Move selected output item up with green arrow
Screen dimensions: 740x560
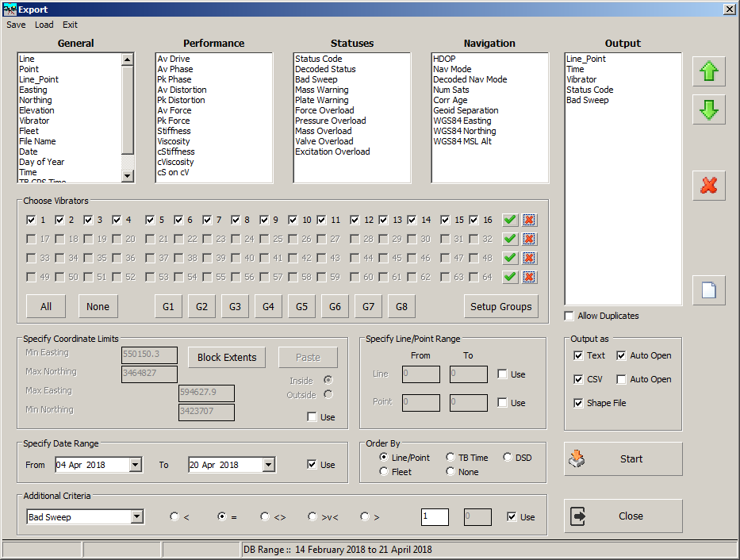pos(708,71)
